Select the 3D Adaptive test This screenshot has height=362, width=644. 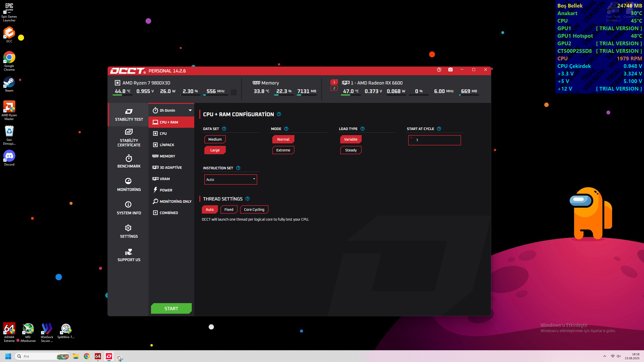[x=171, y=168]
